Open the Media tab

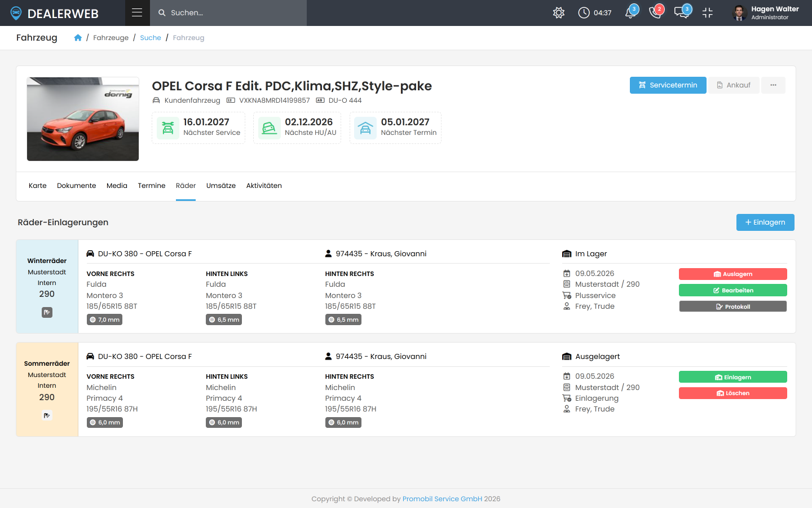(117, 186)
